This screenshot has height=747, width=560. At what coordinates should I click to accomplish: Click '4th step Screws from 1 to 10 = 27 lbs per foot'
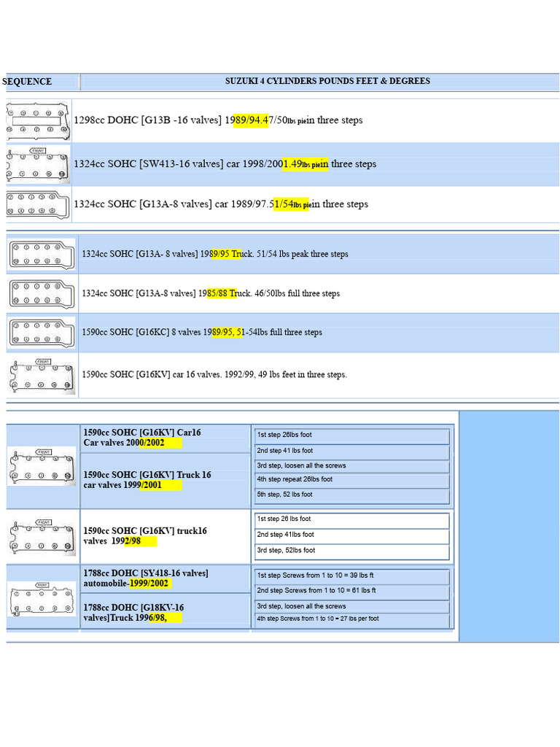pyautogui.click(x=352, y=619)
